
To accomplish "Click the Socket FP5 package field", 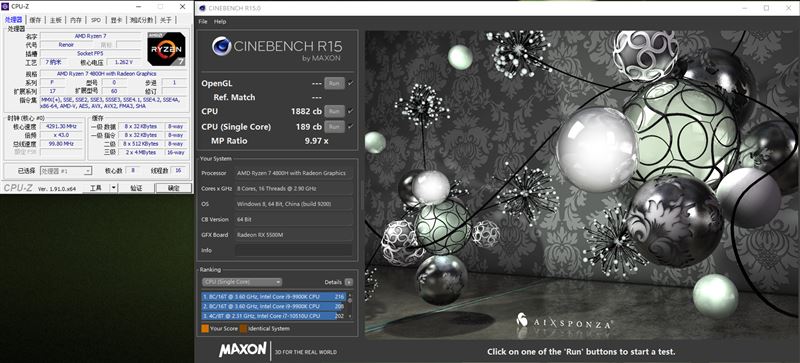I will [x=90, y=53].
